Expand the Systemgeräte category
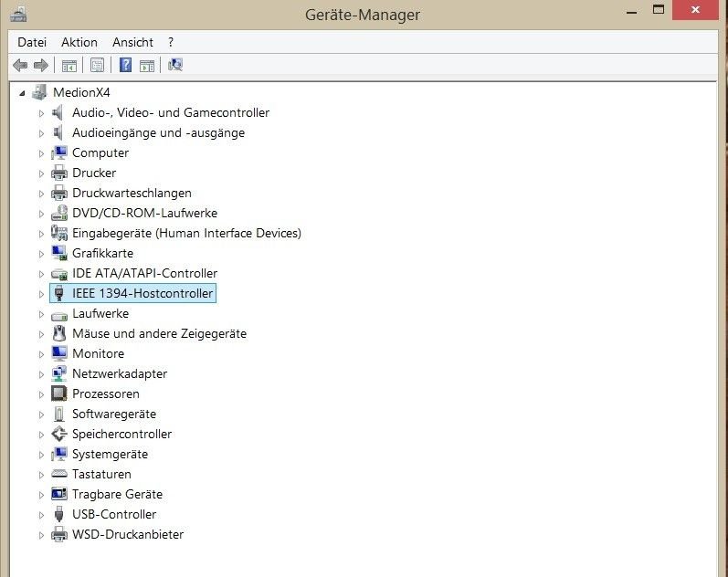 41,455
